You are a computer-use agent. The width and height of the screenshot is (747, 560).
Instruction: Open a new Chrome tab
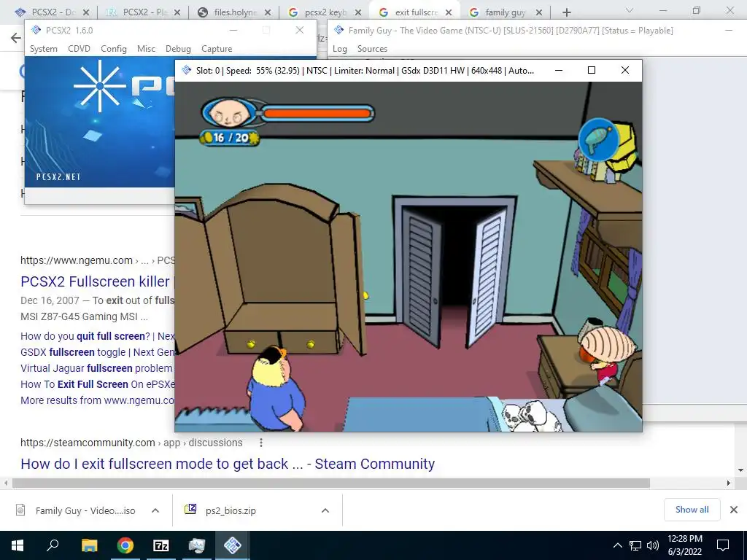(566, 12)
